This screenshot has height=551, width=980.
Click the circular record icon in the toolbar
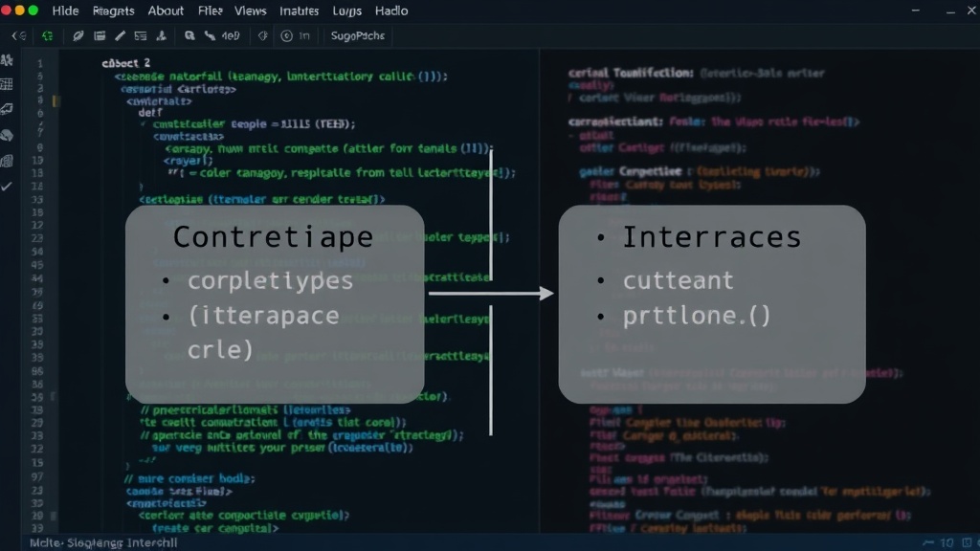tap(286, 35)
